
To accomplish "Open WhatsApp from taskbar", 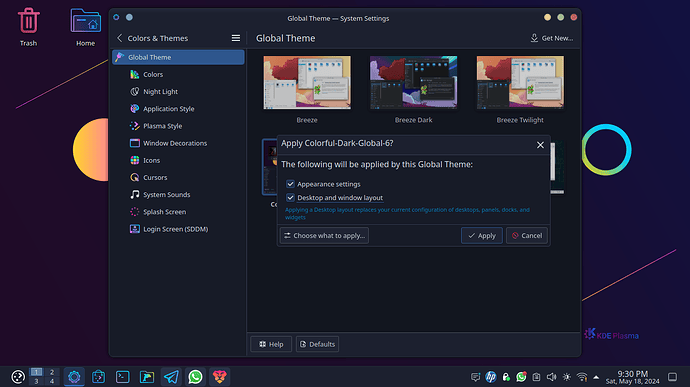I will click(x=195, y=377).
